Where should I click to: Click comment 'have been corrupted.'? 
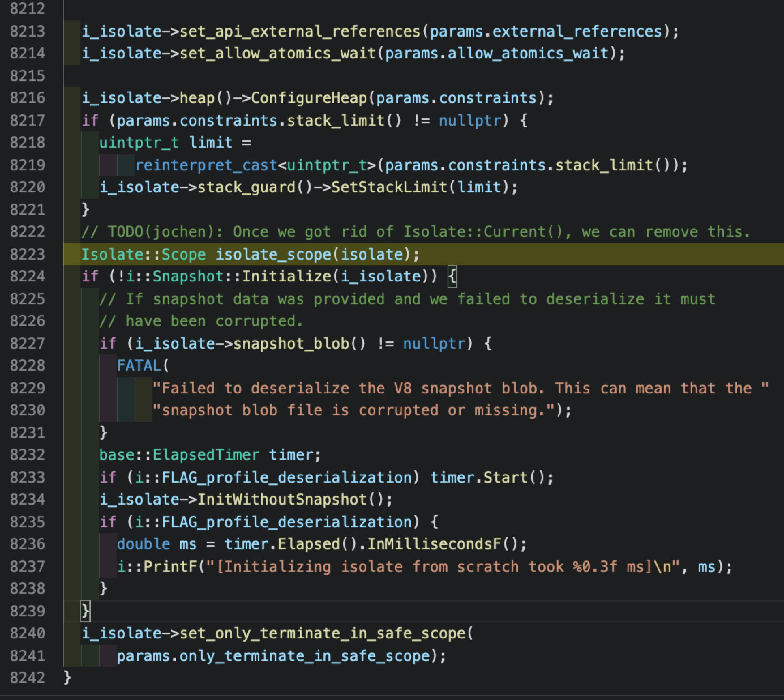[x=201, y=321]
